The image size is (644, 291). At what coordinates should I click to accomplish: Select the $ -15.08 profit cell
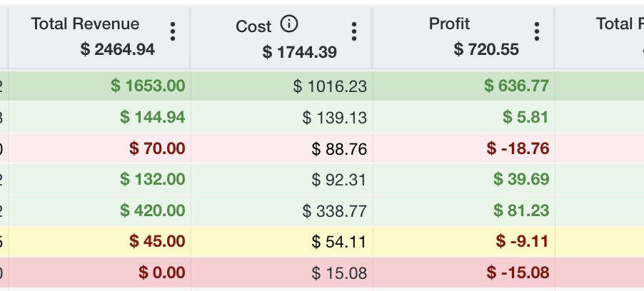(x=463, y=272)
